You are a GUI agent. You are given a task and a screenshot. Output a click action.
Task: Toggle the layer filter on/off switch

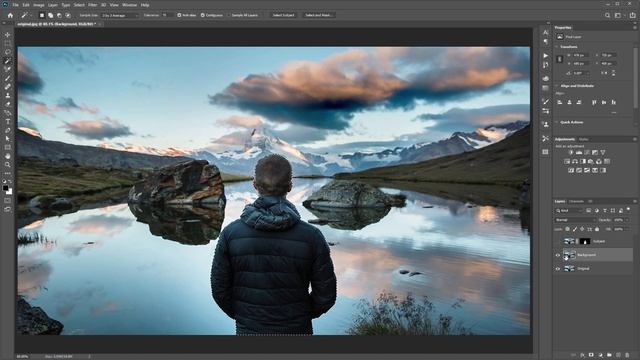pos(629,210)
